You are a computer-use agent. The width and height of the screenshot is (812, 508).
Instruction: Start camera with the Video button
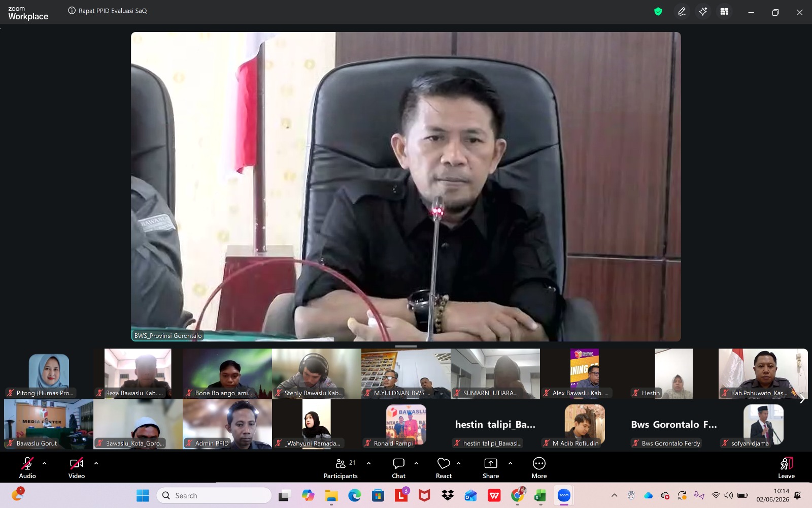pos(77,467)
